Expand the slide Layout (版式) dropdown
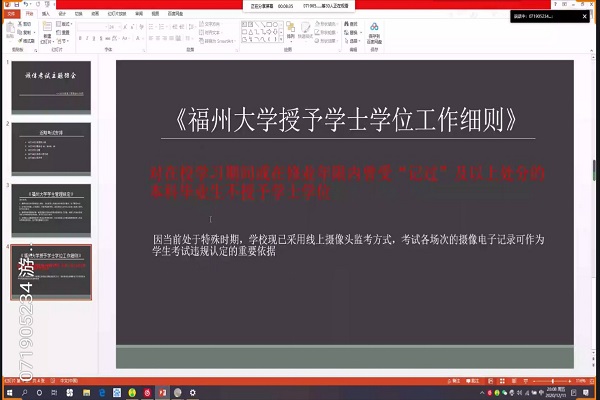Image resolution: width=600 pixels, height=400 pixels. (64, 24)
